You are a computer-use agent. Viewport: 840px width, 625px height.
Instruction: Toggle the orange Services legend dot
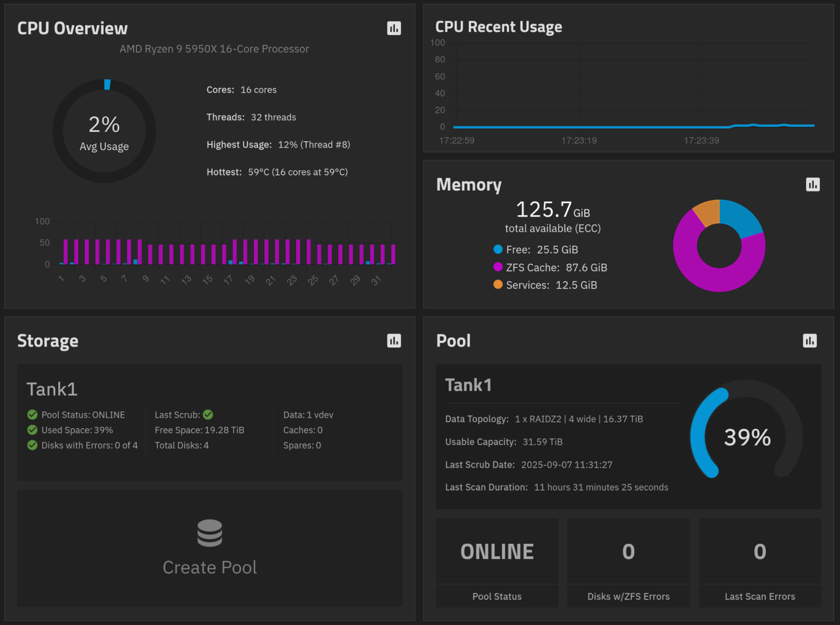pyautogui.click(x=498, y=285)
